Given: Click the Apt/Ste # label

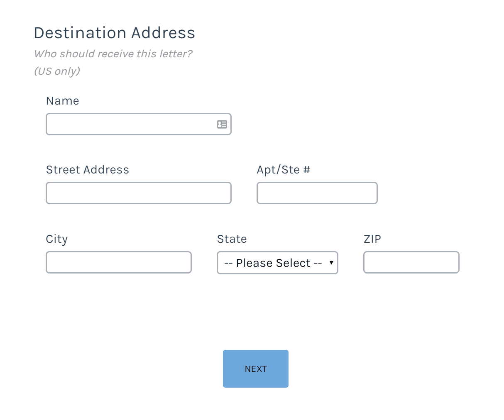Looking at the screenshot, I should pyautogui.click(x=284, y=170).
